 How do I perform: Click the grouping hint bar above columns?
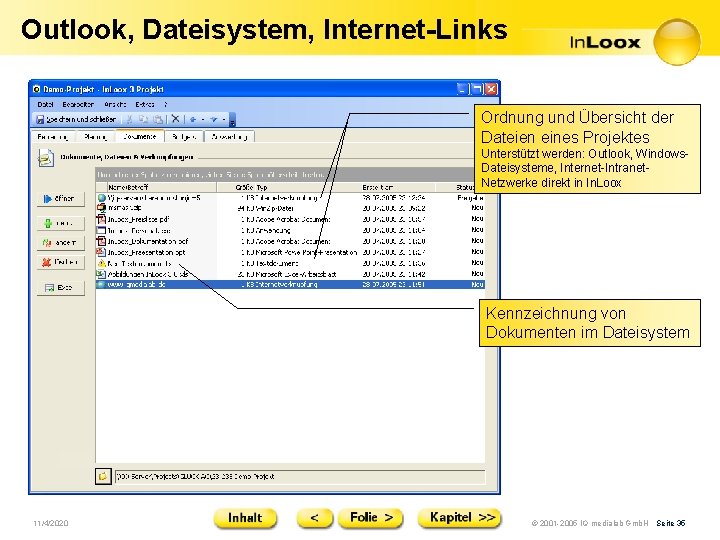pyautogui.click(x=285, y=174)
